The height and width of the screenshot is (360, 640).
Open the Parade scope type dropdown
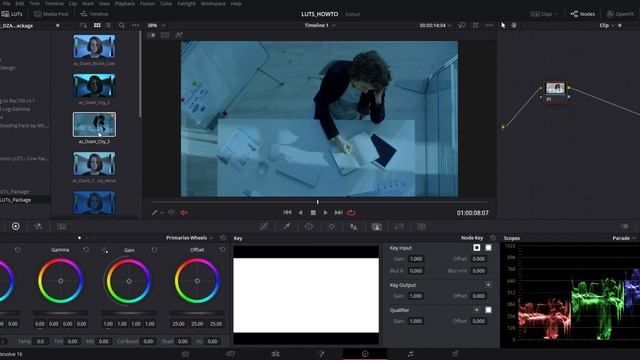click(624, 238)
